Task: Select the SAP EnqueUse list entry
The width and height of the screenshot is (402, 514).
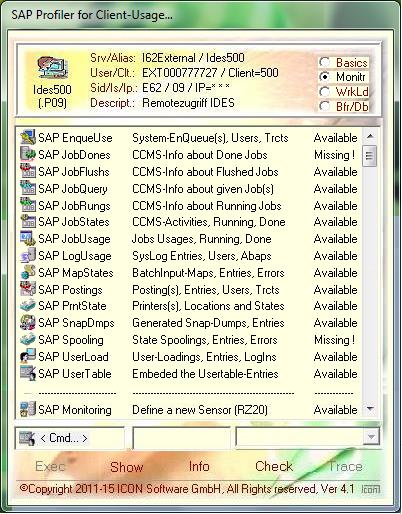Action: 189,138
